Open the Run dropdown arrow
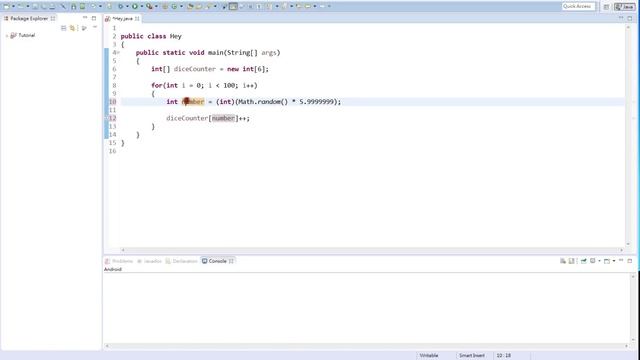 click(x=142, y=6)
